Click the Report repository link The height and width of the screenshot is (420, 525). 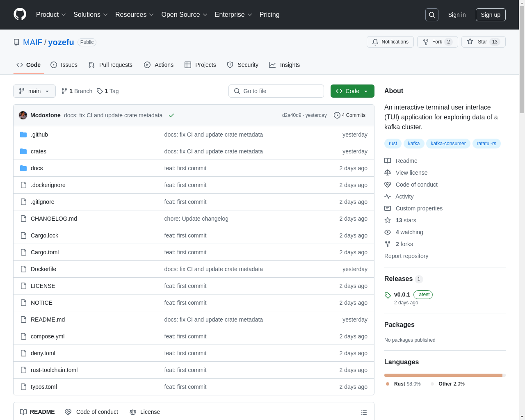click(x=406, y=256)
